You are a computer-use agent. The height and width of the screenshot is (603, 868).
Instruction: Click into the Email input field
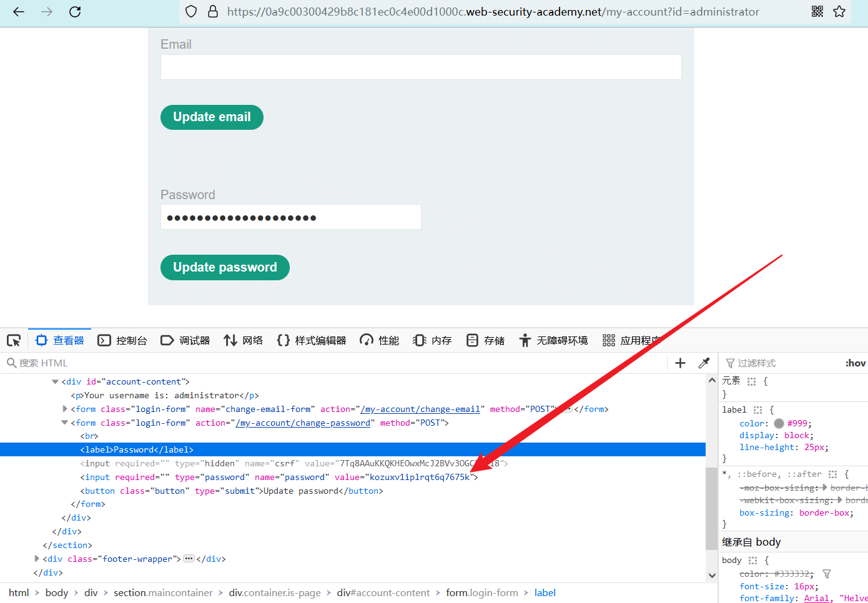click(x=420, y=67)
